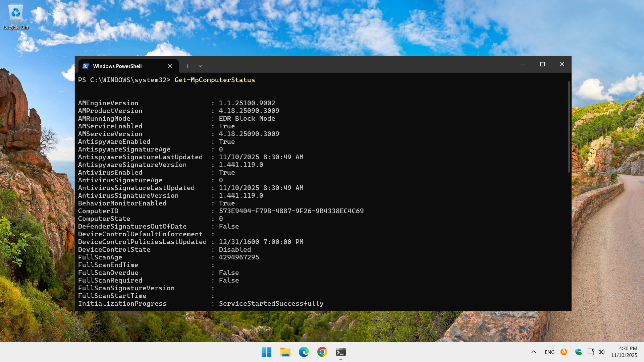Image resolution: width=644 pixels, height=362 pixels.
Task: Click the orange Avast tray icon
Action: point(564,352)
